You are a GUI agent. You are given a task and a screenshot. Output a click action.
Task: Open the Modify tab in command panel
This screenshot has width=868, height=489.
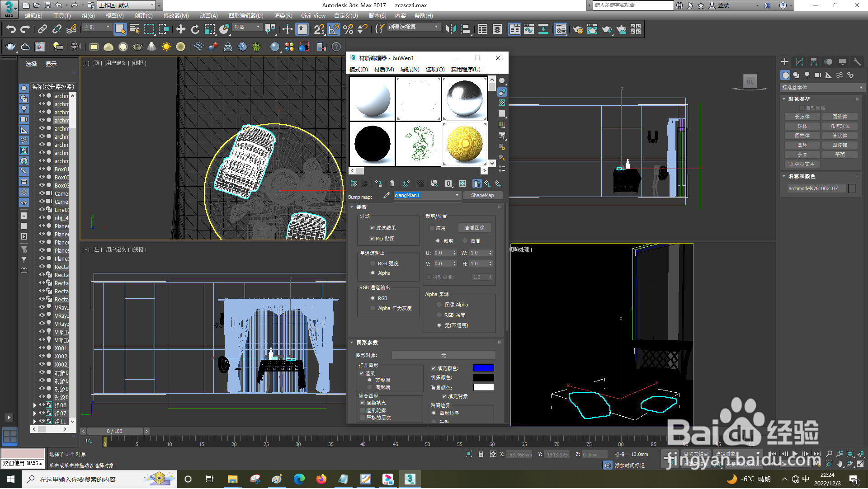pos(799,62)
